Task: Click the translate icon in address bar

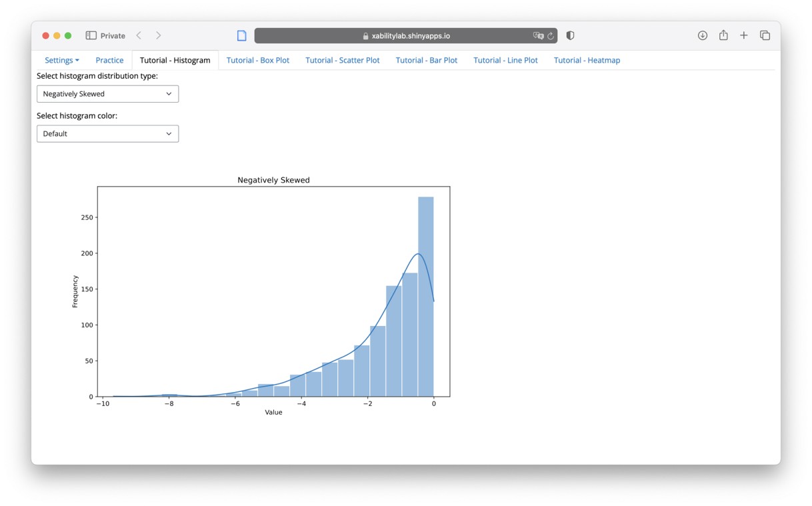Action: click(538, 35)
